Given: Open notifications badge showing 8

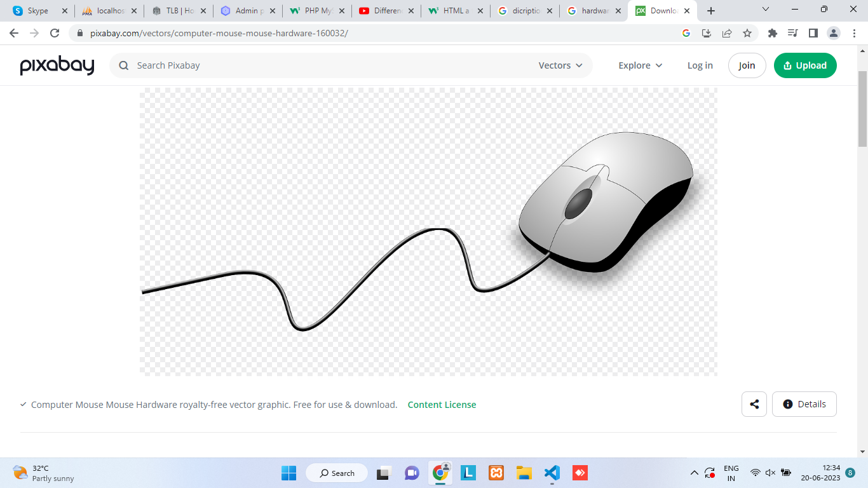Looking at the screenshot, I should point(850,473).
